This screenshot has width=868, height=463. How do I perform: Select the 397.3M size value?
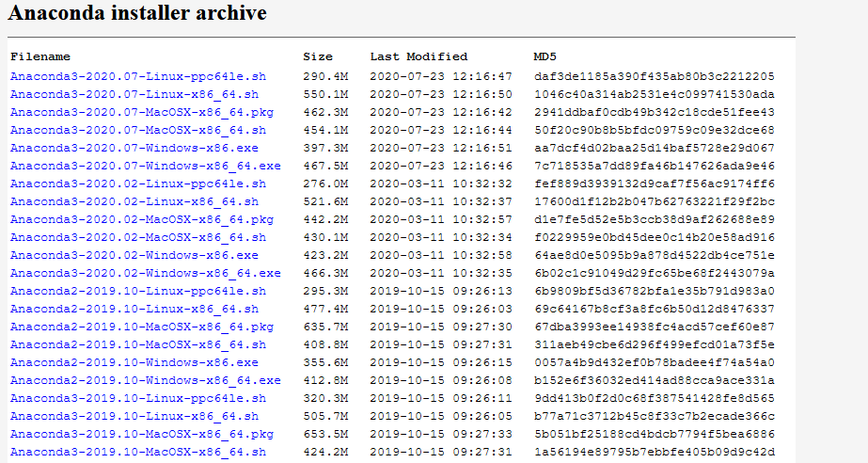325,148
